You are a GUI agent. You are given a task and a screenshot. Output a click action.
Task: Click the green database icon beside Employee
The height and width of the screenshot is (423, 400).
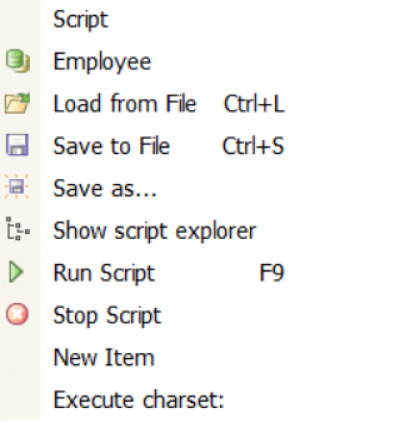point(18,61)
